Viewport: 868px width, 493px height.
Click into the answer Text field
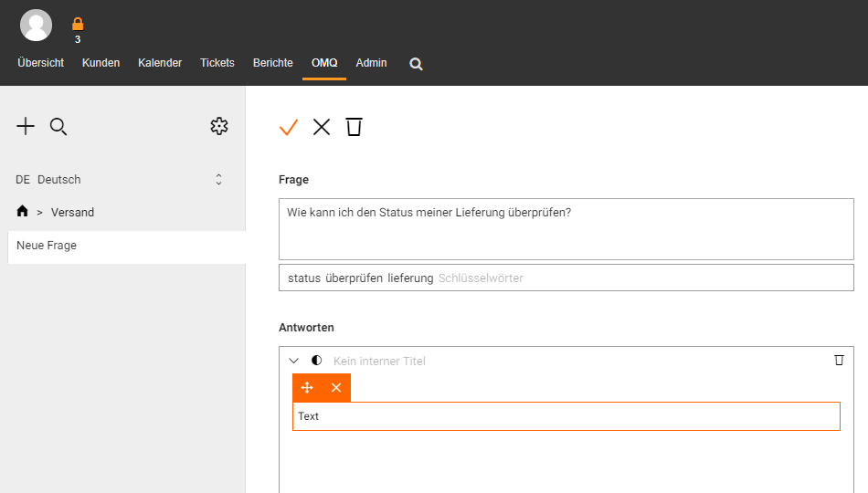pyautogui.click(x=566, y=416)
